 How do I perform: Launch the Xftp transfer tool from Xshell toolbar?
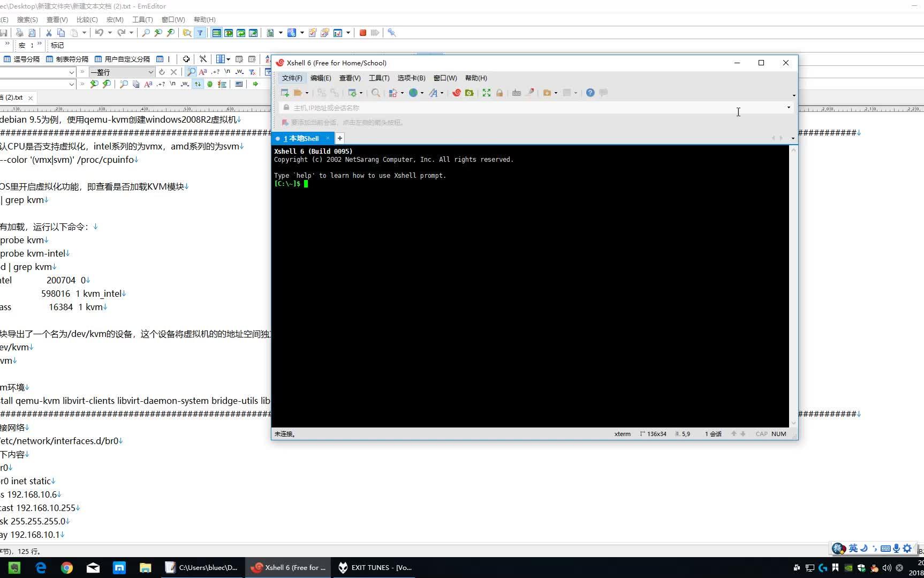pyautogui.click(x=469, y=93)
